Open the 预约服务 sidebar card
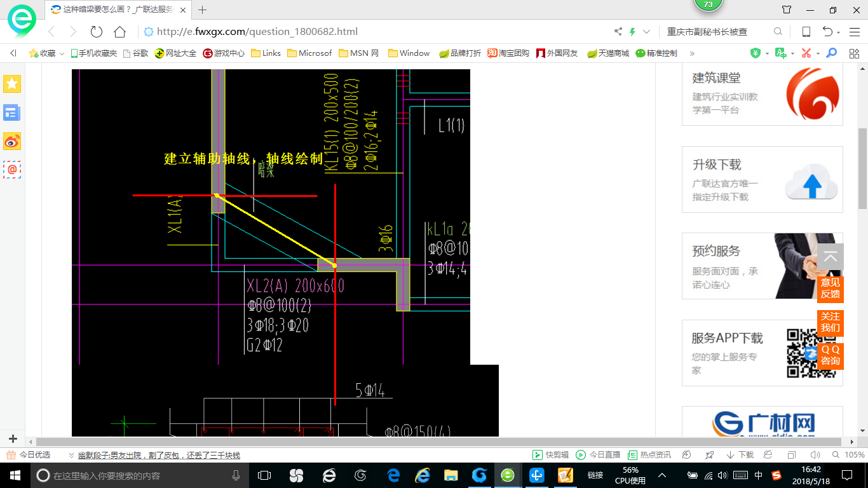 pos(763,266)
